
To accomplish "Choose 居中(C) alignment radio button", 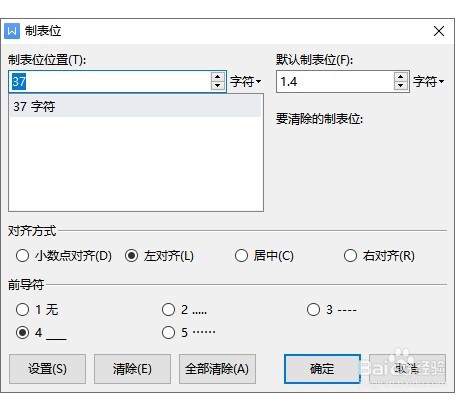I will coord(264,256).
